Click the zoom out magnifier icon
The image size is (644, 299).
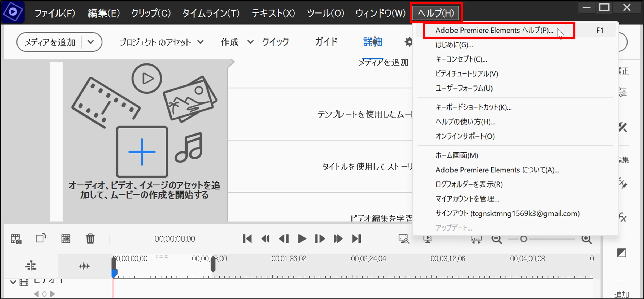497,239
